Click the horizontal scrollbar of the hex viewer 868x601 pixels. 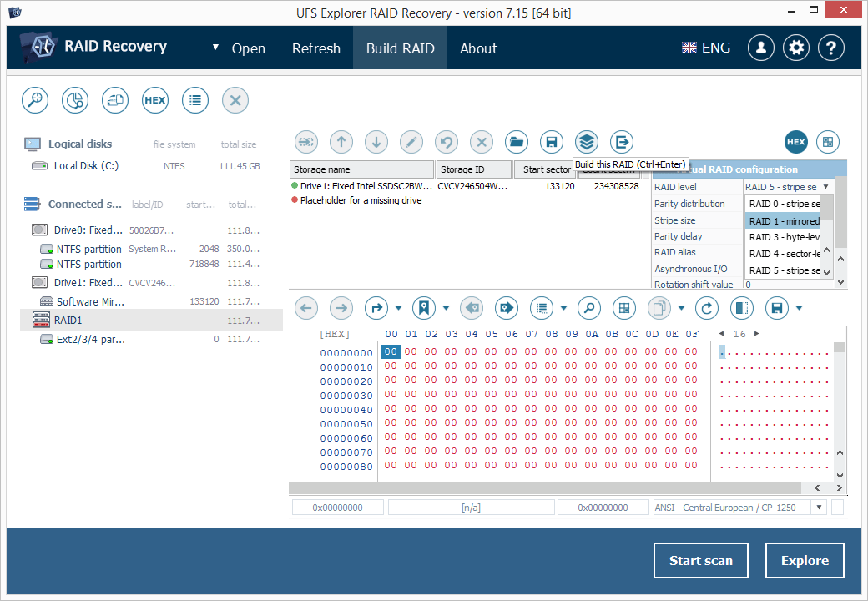click(x=545, y=488)
